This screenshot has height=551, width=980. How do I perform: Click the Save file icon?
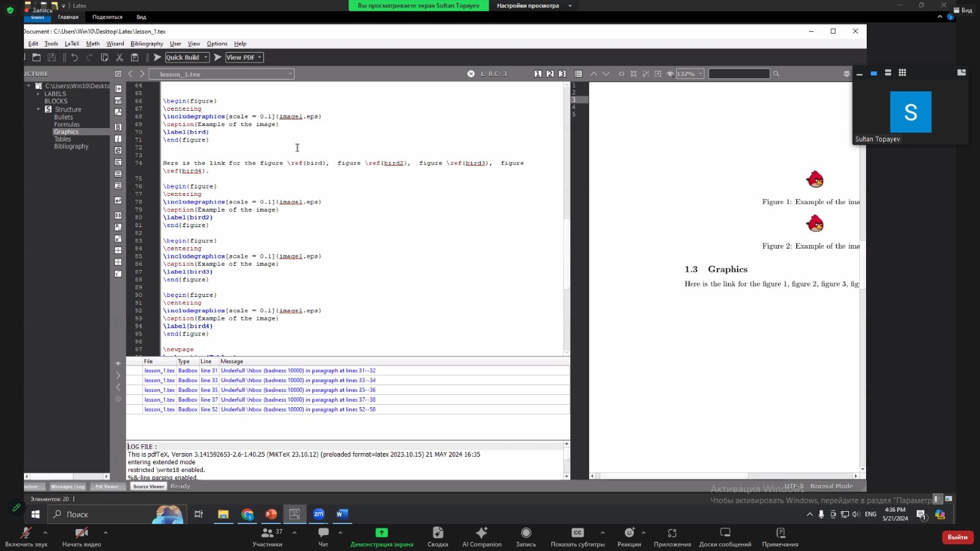51,58
